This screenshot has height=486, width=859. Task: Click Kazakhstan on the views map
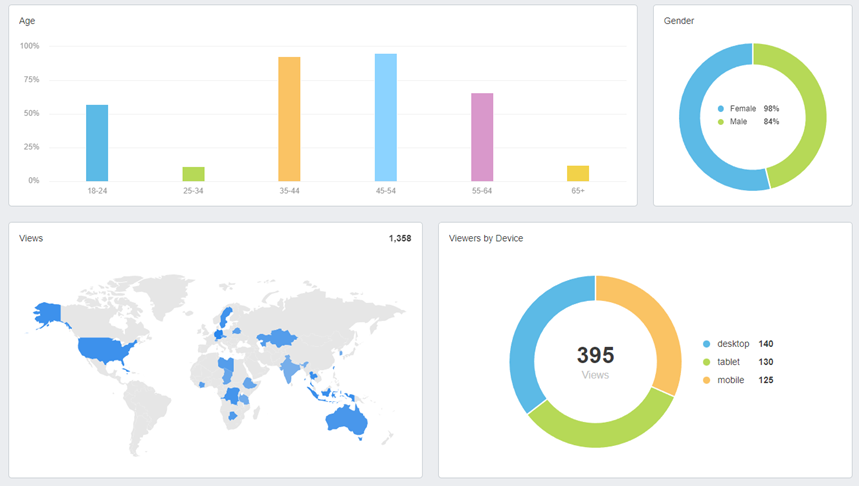click(277, 338)
